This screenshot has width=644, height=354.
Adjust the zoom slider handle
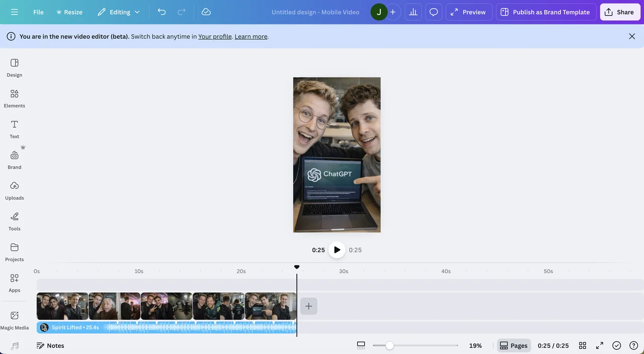(389, 345)
